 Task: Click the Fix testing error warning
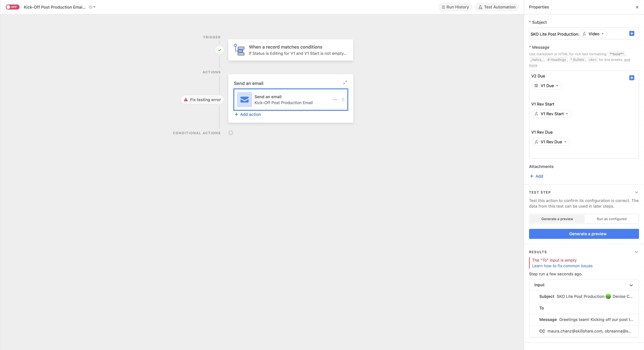[203, 100]
